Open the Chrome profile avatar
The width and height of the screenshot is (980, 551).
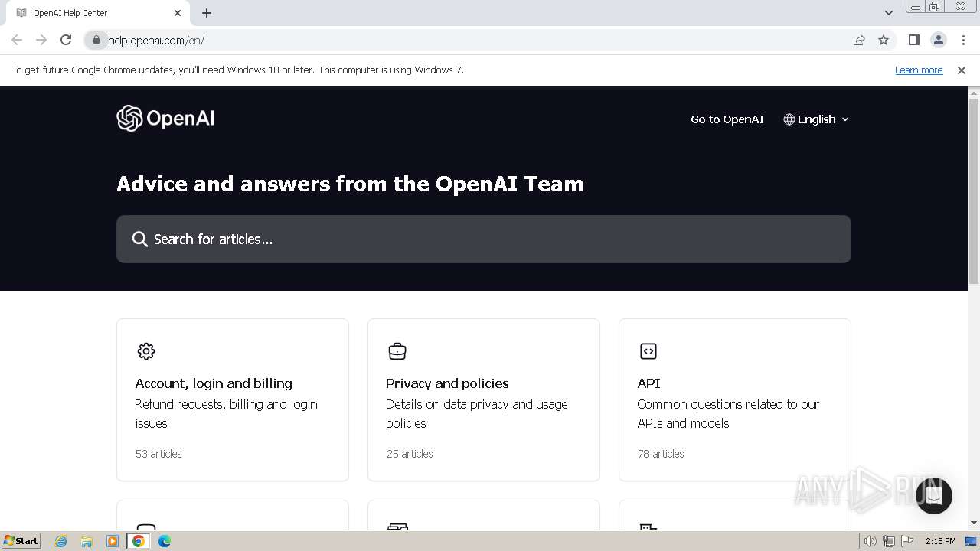pyautogui.click(x=939, y=40)
